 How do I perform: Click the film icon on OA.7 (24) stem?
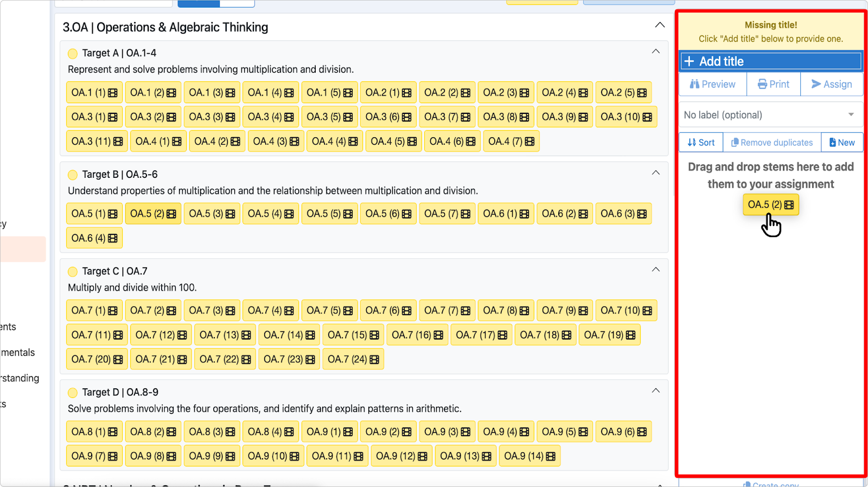(x=374, y=360)
